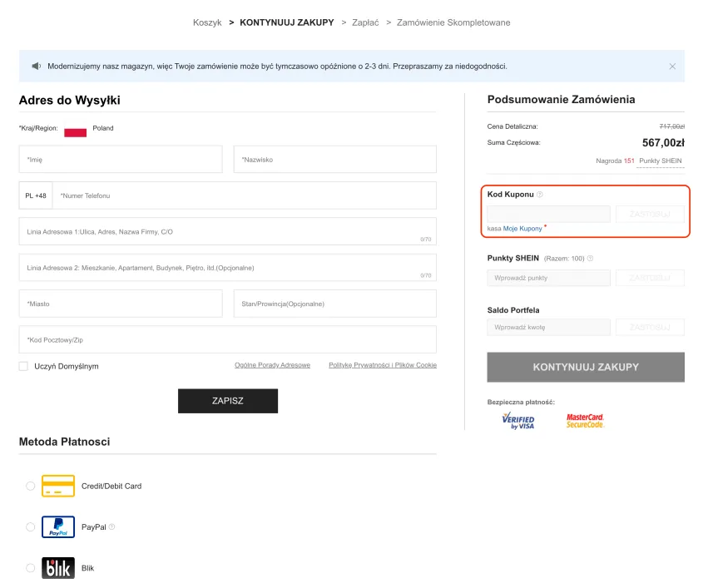This screenshot has width=708, height=588.
Task: Open the PL +48 country code selector
Action: click(x=36, y=195)
